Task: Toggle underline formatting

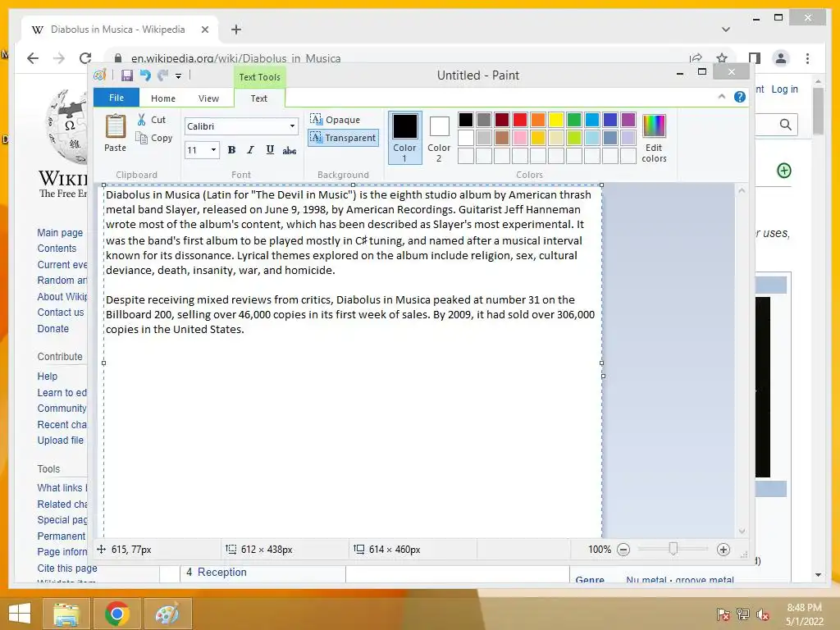Action: [270, 150]
